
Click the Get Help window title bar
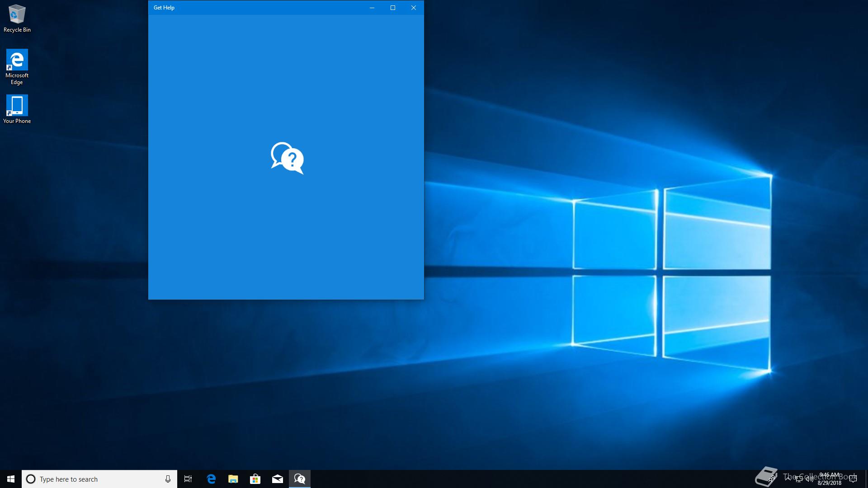coord(262,8)
